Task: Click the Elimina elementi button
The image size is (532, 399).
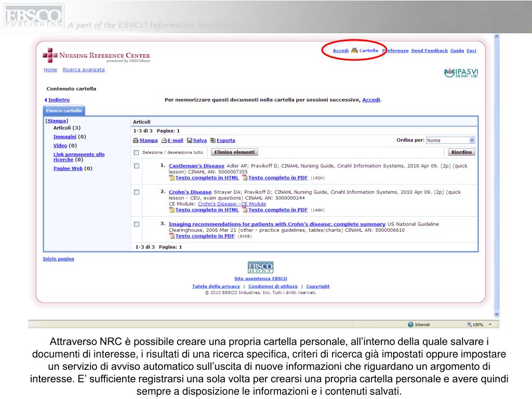Action: (234, 152)
